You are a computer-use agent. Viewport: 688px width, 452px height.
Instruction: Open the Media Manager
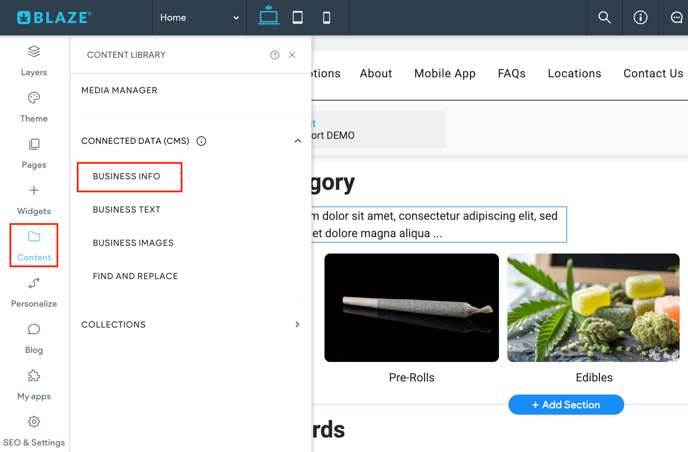[119, 90]
